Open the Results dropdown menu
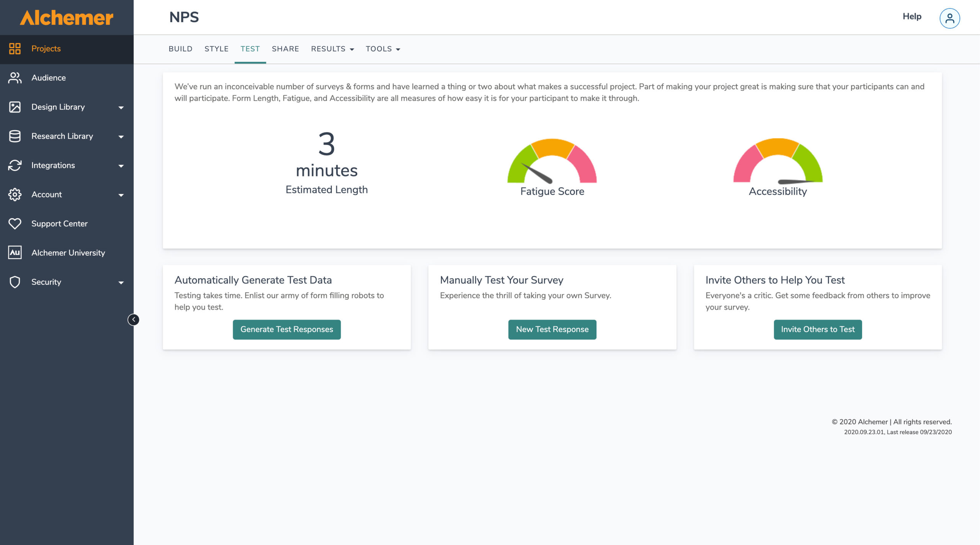 [332, 49]
